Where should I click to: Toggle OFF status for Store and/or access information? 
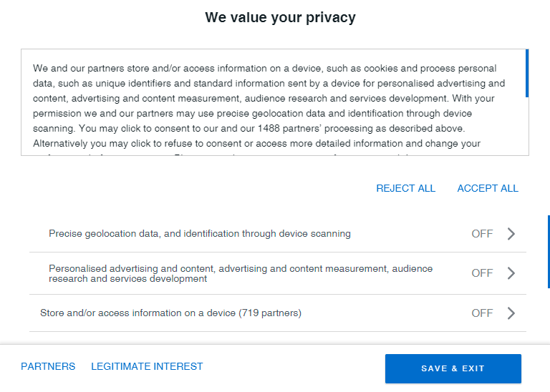482,313
